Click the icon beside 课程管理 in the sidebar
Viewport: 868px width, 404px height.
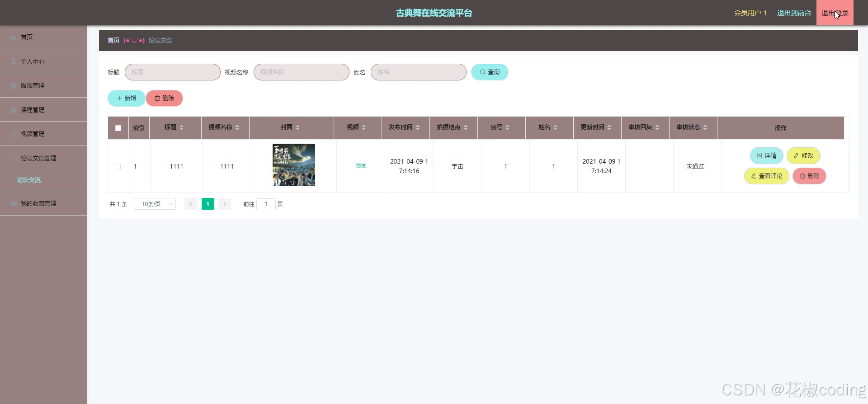14,110
